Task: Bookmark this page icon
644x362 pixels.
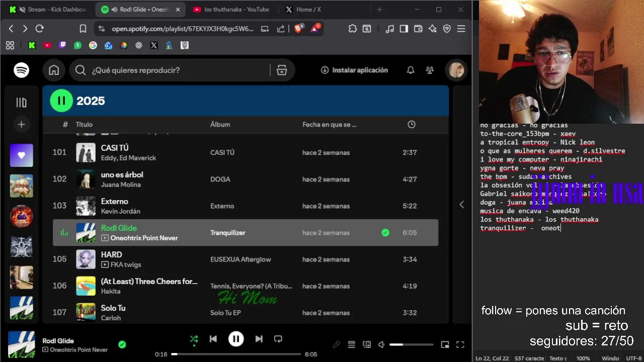Action: pos(83,29)
